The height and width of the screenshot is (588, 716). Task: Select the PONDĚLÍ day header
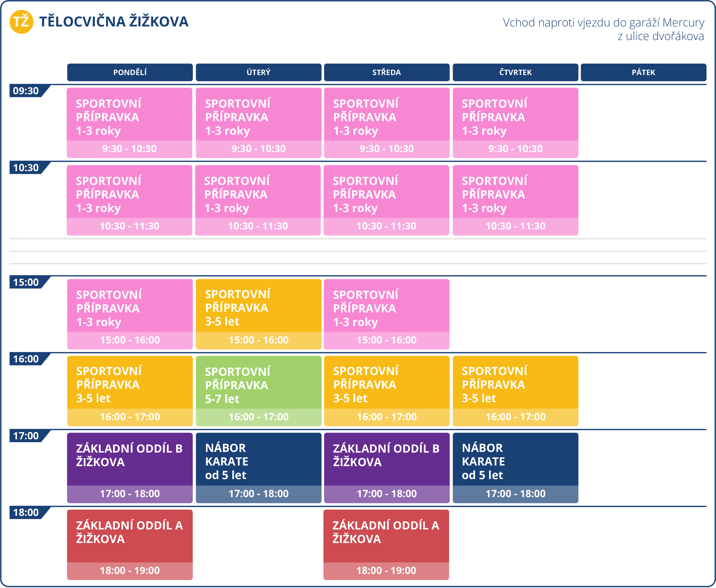point(130,72)
